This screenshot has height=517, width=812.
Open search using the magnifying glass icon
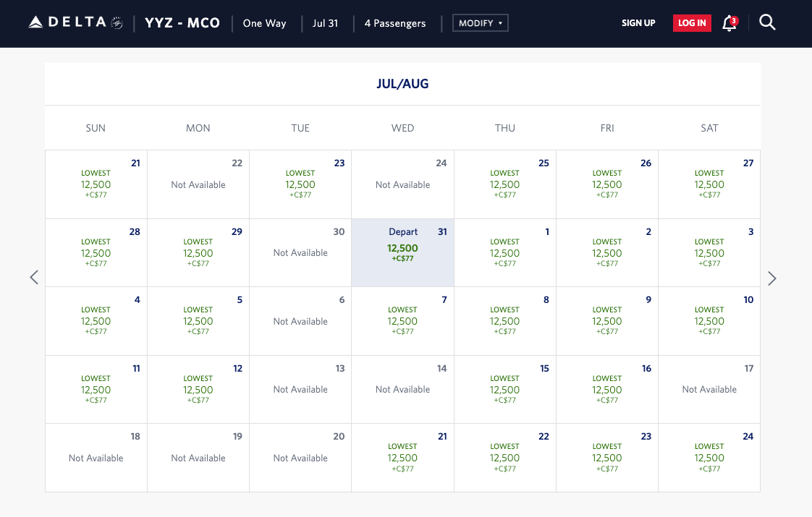[767, 22]
